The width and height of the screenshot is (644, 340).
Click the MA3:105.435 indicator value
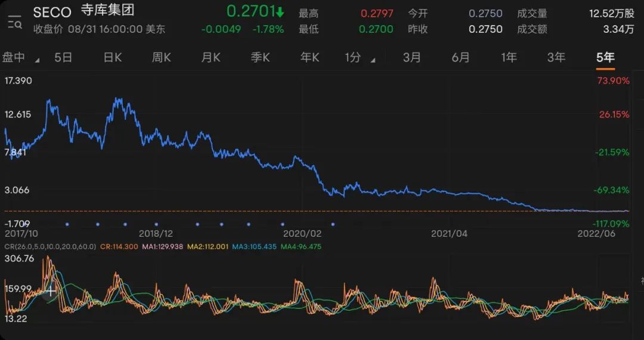[x=254, y=247]
